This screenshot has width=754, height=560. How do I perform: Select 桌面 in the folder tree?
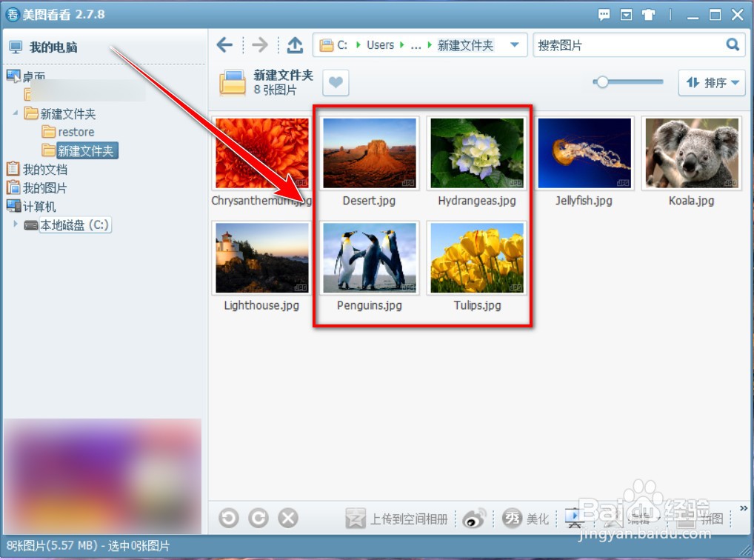(x=34, y=76)
